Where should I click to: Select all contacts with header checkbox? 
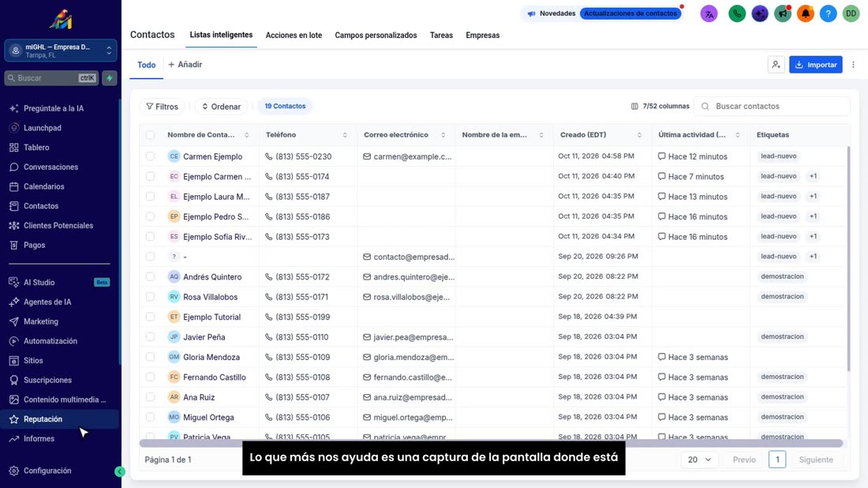151,135
